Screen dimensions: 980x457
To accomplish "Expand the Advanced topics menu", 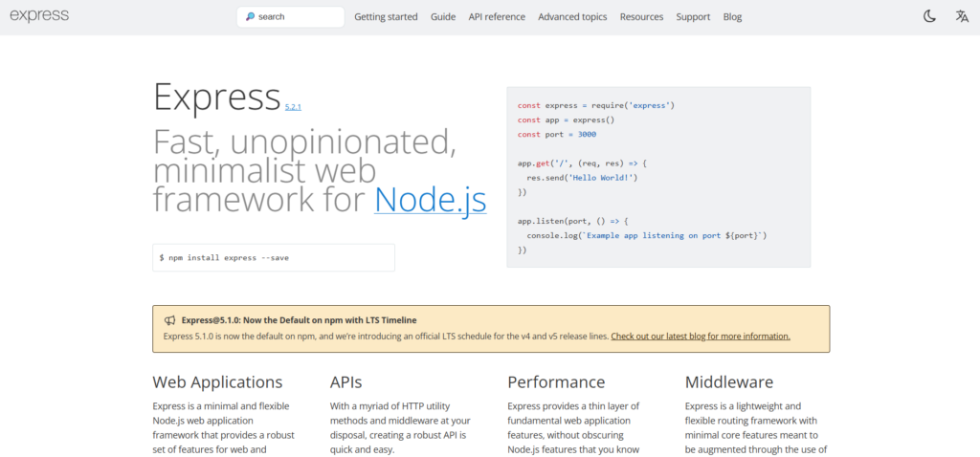I will [572, 17].
